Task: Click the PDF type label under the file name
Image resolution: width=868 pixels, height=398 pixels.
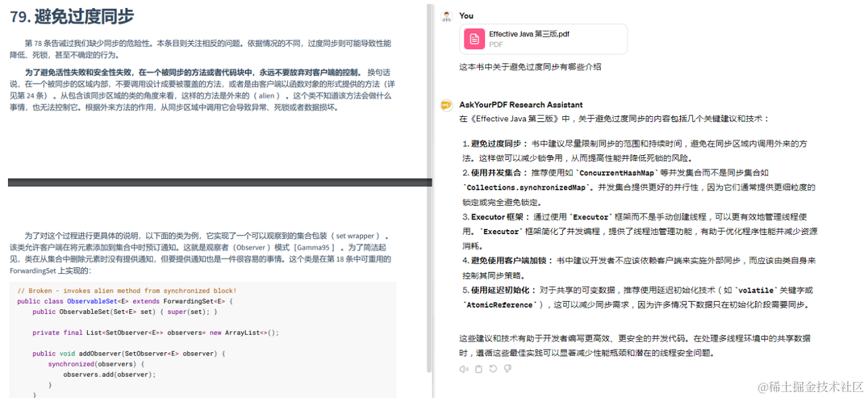Action: coord(496,44)
